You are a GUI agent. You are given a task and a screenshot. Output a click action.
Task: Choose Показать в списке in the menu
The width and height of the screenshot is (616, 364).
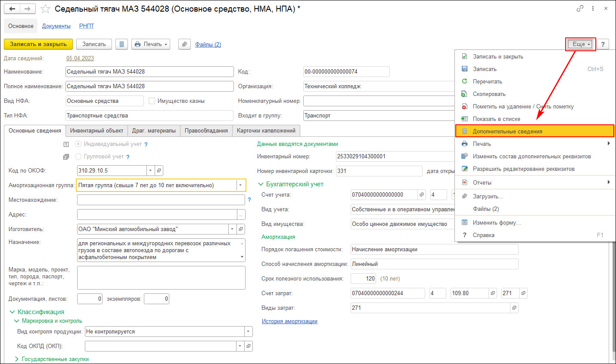pos(534,119)
